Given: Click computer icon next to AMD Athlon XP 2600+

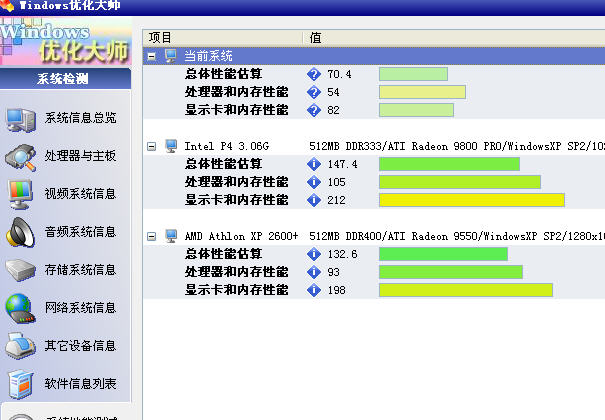Looking at the screenshot, I should coord(171,236).
